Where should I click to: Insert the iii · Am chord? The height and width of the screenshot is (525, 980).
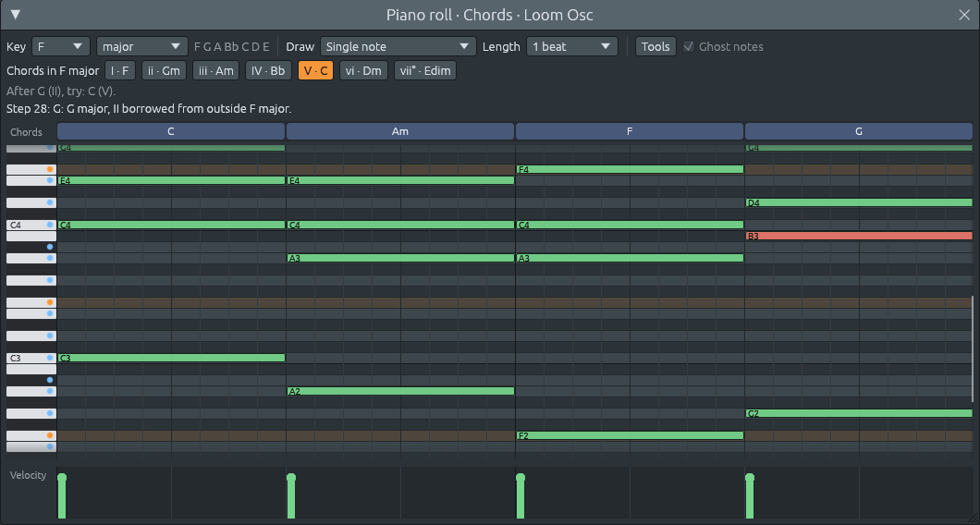tap(216, 70)
